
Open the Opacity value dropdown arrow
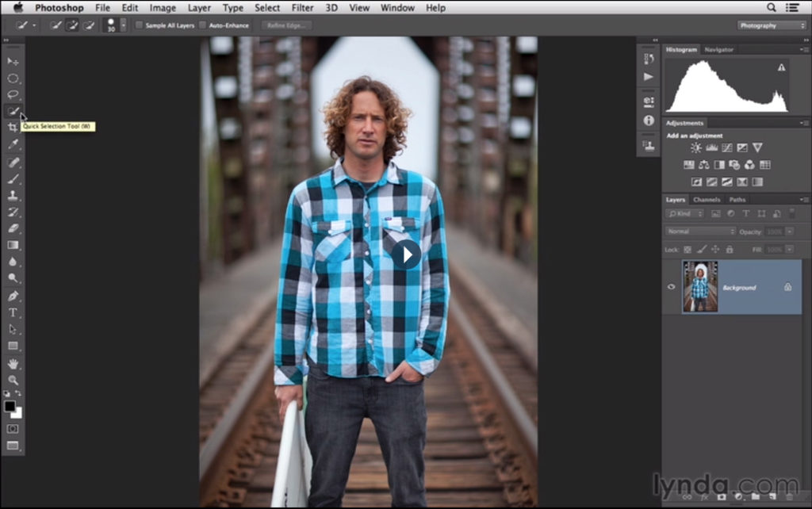(790, 232)
